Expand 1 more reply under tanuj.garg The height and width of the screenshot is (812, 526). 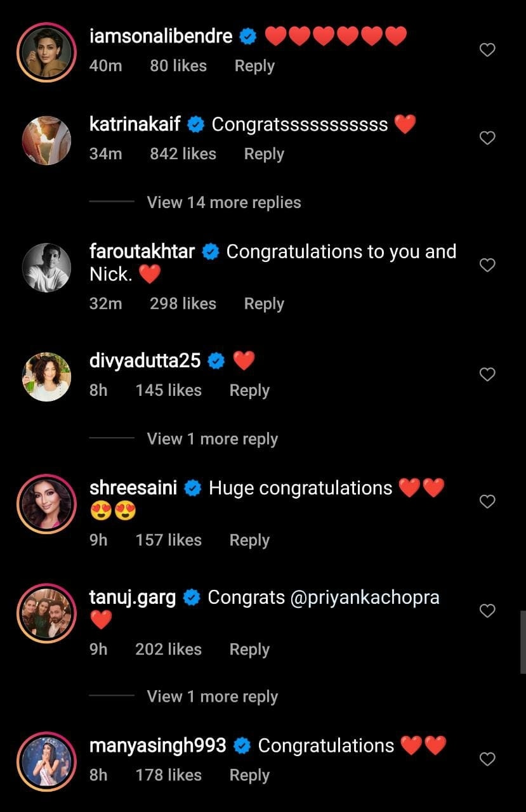(x=212, y=697)
